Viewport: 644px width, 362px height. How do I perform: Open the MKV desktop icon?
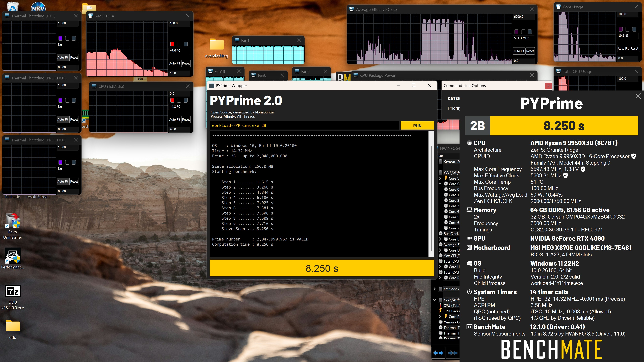[x=38, y=7]
